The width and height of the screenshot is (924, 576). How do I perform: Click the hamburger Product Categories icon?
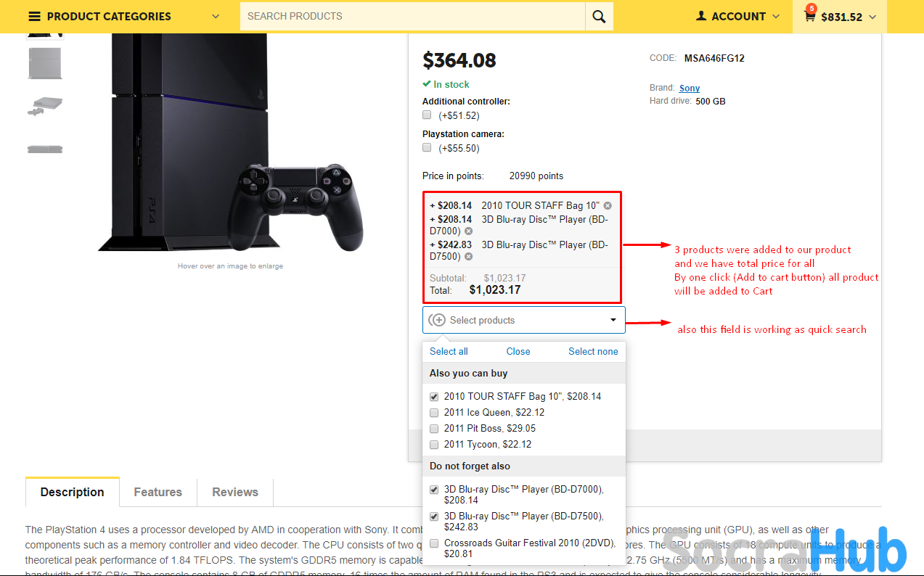34,16
